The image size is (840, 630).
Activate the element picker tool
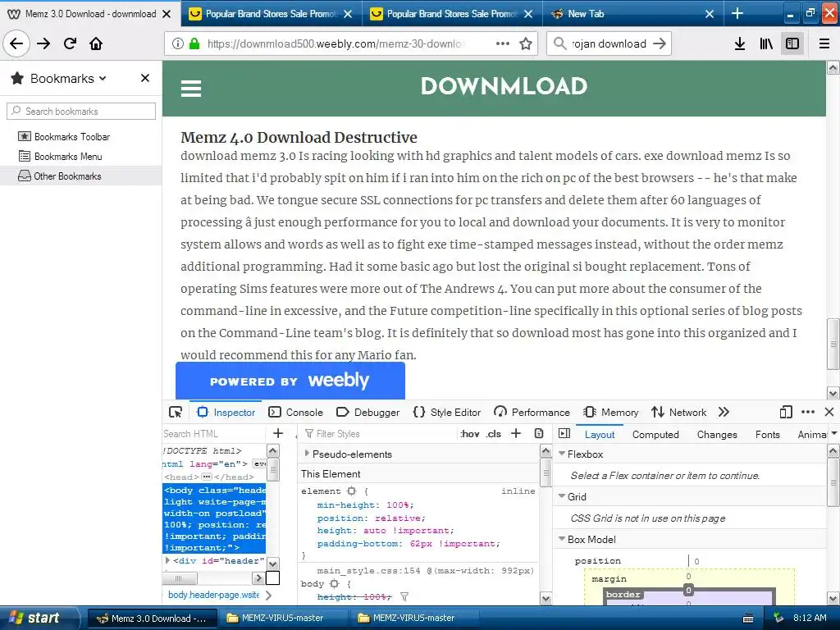(x=176, y=412)
